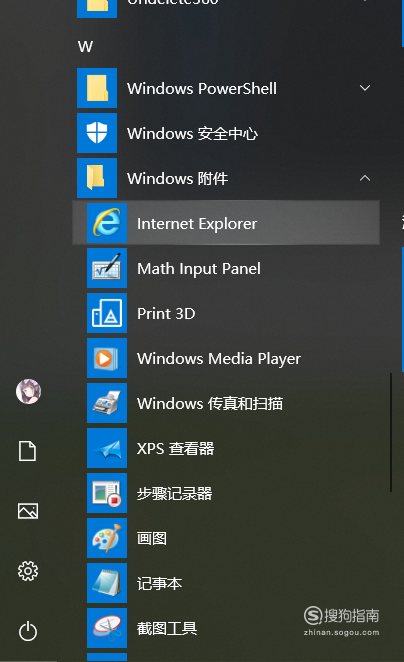Screen dimensions: 404x662
Task: Select the Windows PowerShell label
Action: [202, 89]
